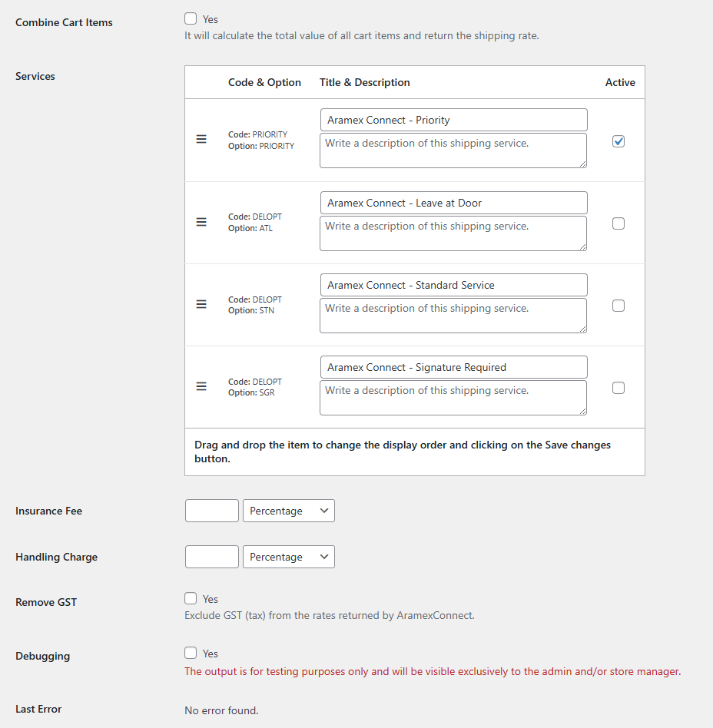Click the Active column header
The width and height of the screenshot is (713, 728).
coord(620,82)
